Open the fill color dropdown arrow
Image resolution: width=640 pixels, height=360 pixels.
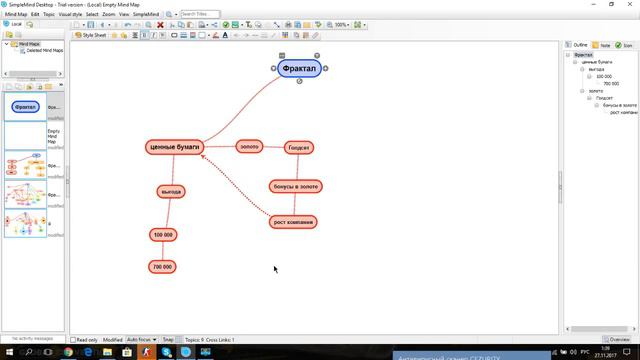(x=209, y=36)
